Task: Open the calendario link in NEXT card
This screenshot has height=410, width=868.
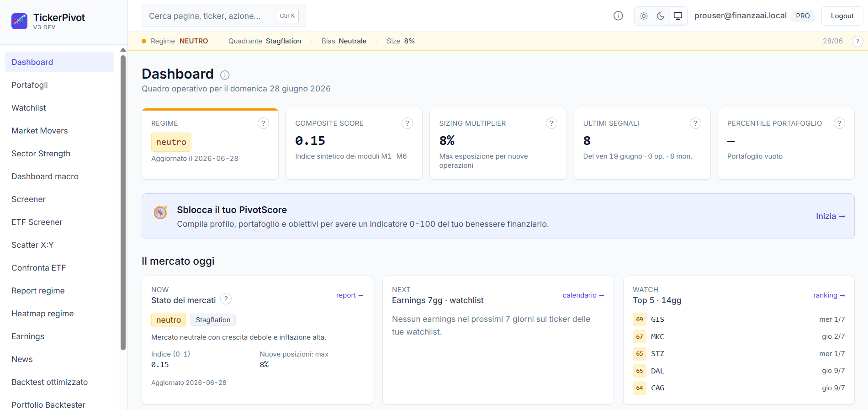Action: coord(583,295)
